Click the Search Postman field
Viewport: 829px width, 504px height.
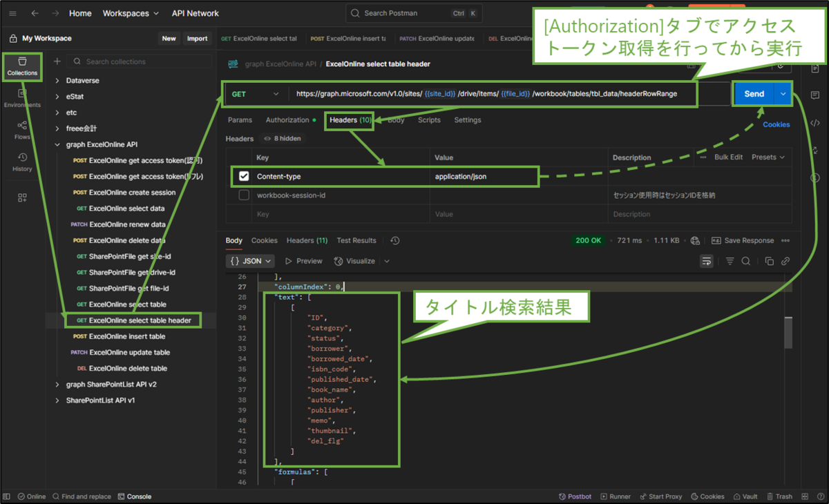(x=414, y=13)
